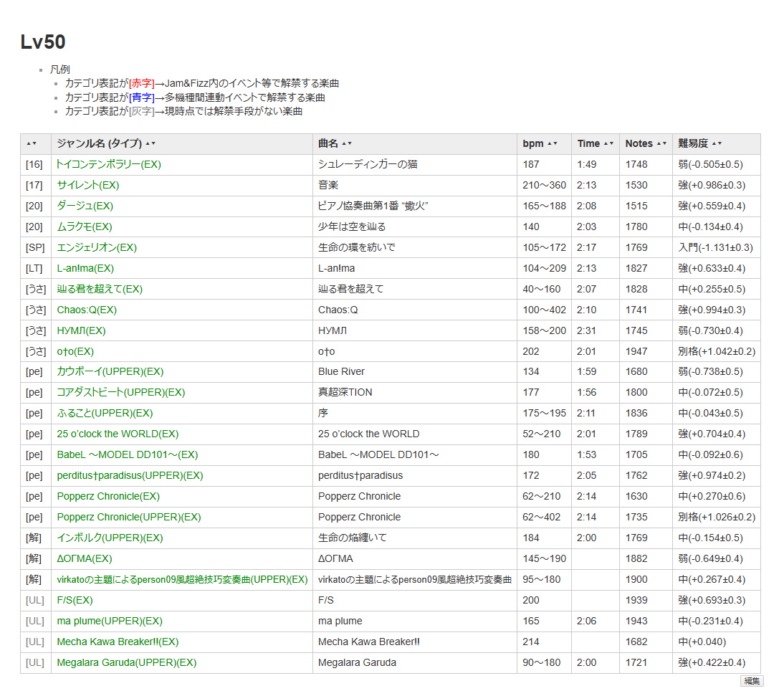The image size is (784, 691).
Task: Select red legend text [赤字]
Action: 141,83
